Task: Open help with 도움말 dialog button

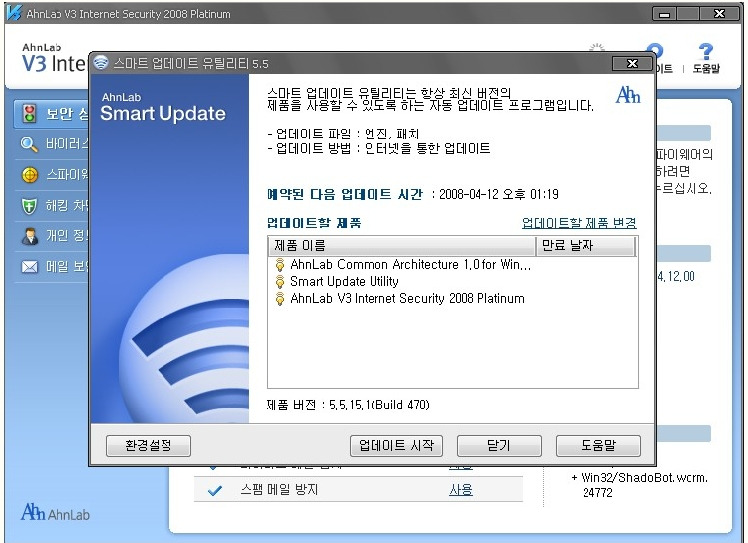Action: point(598,445)
